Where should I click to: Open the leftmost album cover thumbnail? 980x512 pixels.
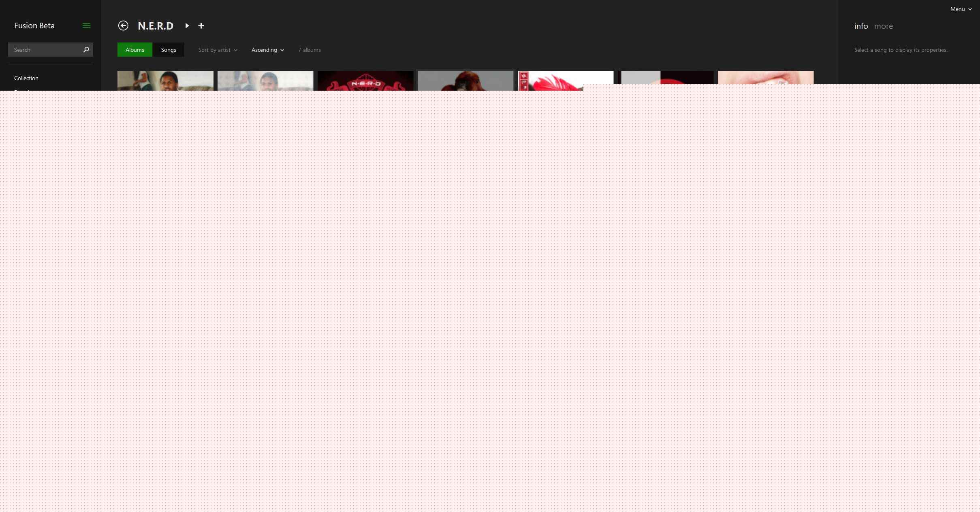coord(165,81)
